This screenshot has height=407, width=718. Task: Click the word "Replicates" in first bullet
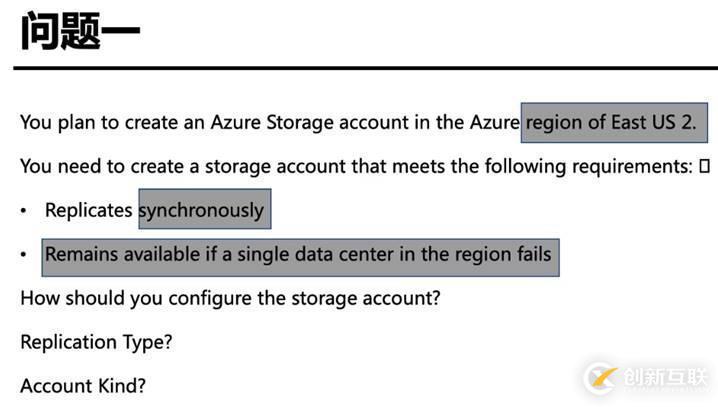[88, 210]
